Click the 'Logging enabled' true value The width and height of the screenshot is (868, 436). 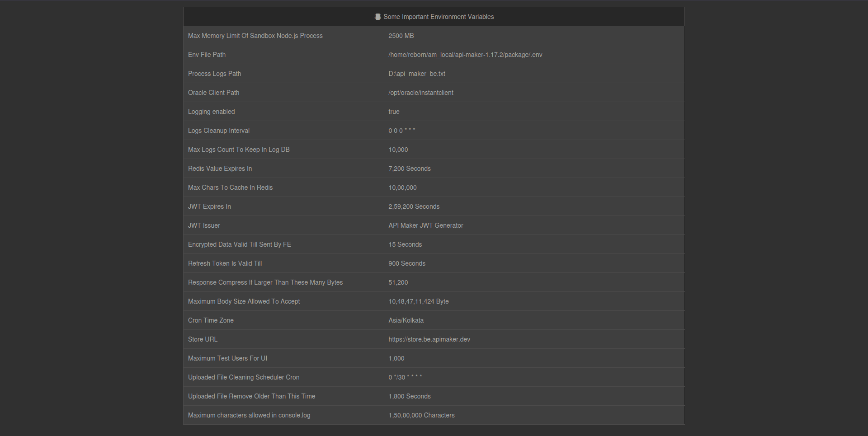coord(394,112)
